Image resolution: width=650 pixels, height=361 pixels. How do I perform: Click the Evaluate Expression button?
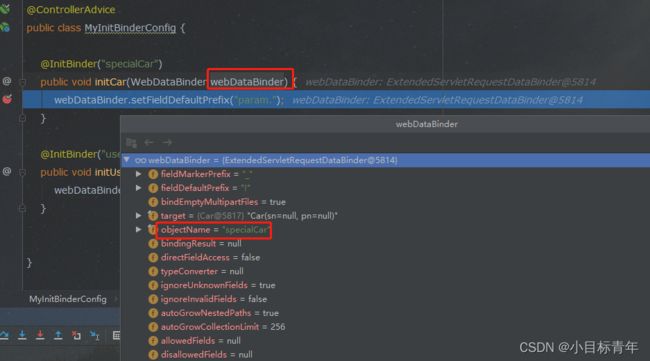[116, 335]
